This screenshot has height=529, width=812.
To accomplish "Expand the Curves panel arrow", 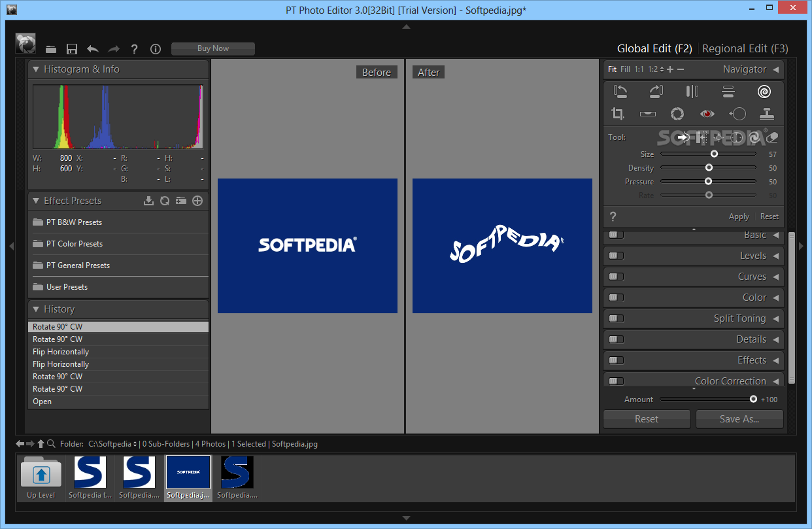I will coord(776,277).
